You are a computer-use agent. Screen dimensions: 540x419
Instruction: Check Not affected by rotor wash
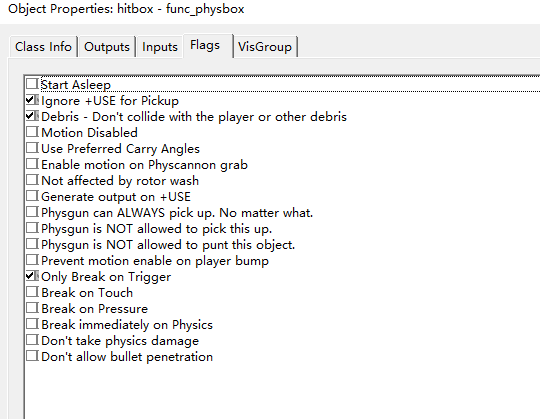click(x=32, y=180)
